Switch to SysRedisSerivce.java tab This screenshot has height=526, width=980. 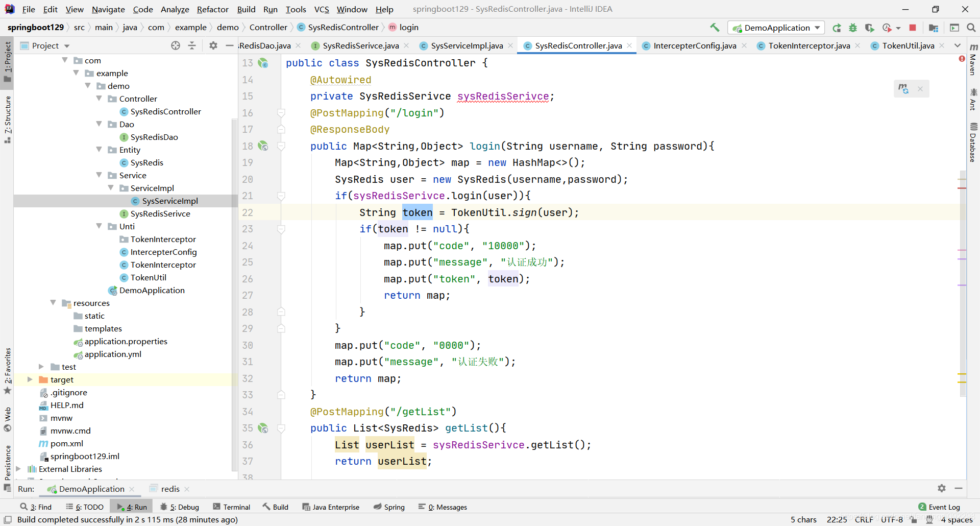361,45
